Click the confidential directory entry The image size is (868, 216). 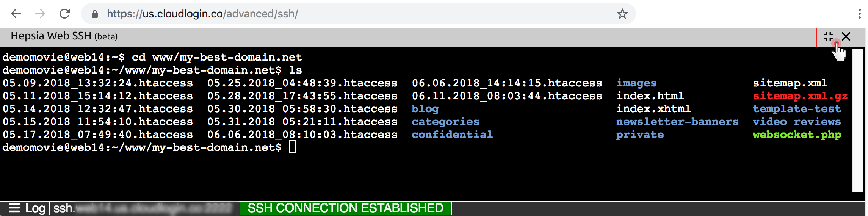click(452, 135)
